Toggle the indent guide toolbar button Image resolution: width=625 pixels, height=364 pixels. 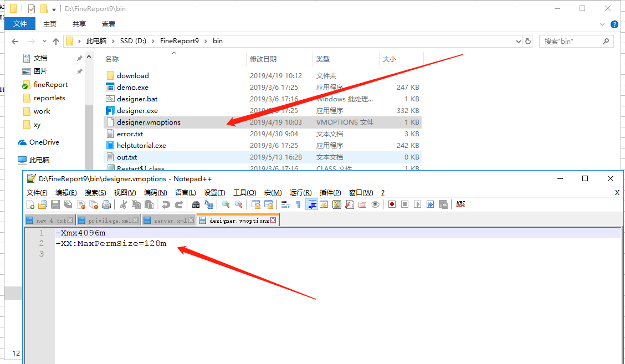point(311,204)
